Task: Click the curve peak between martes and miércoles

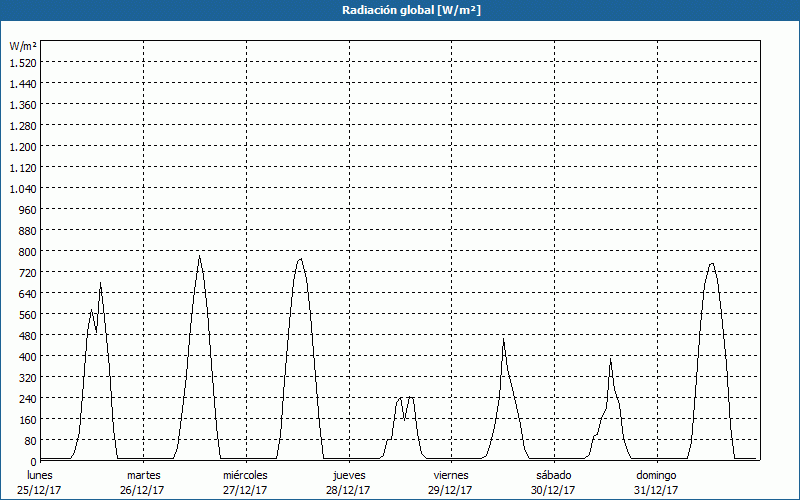Action: click(199, 256)
